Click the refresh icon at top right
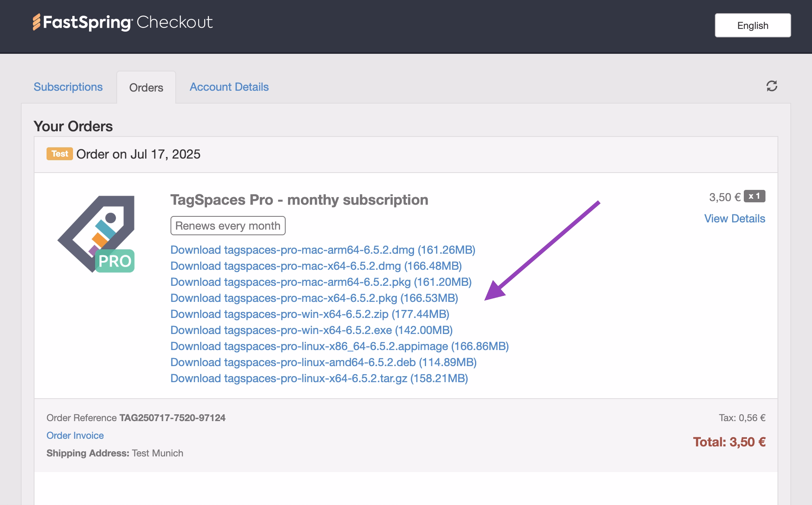812x505 pixels. (771, 86)
